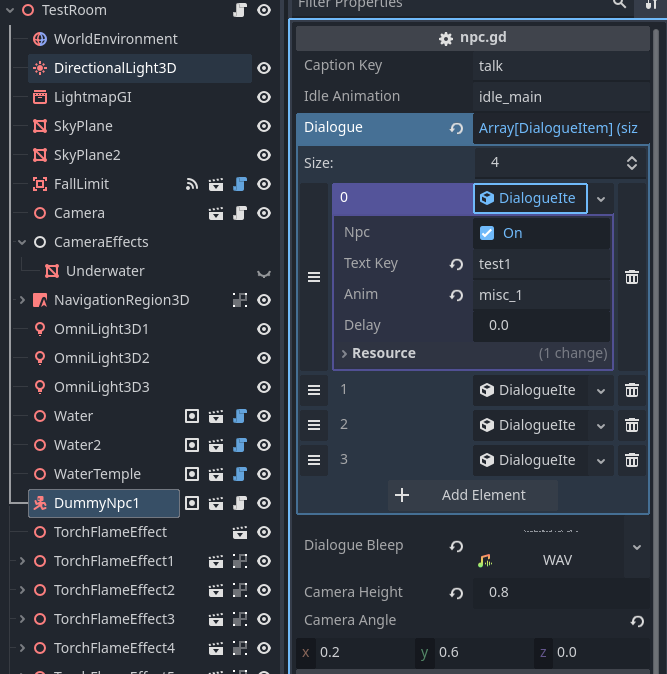Toggle visibility of TestRoom node
Viewport: 667px width, 674px height.
(264, 10)
